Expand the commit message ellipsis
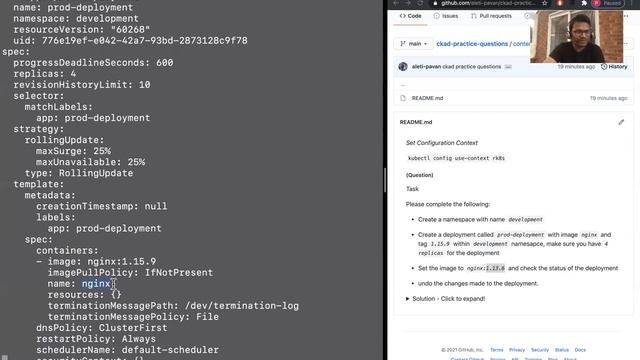Viewport: 640px width, 360px height. pyautogui.click(x=508, y=67)
